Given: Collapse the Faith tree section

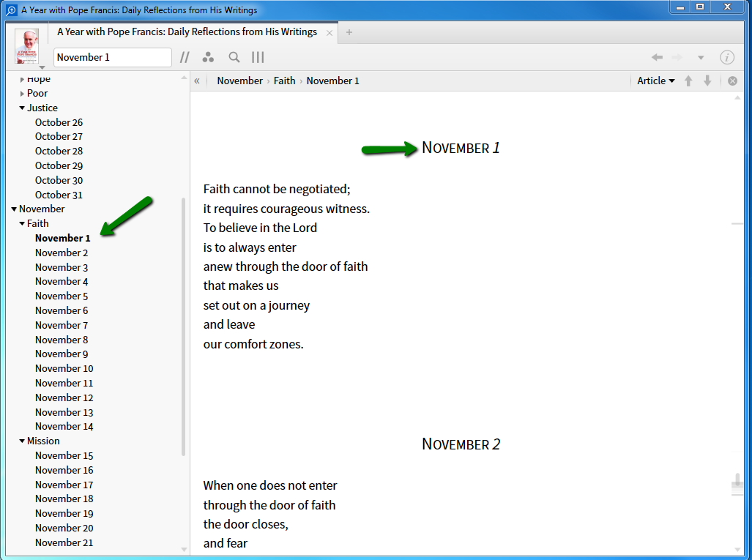Looking at the screenshot, I should pos(22,224).
